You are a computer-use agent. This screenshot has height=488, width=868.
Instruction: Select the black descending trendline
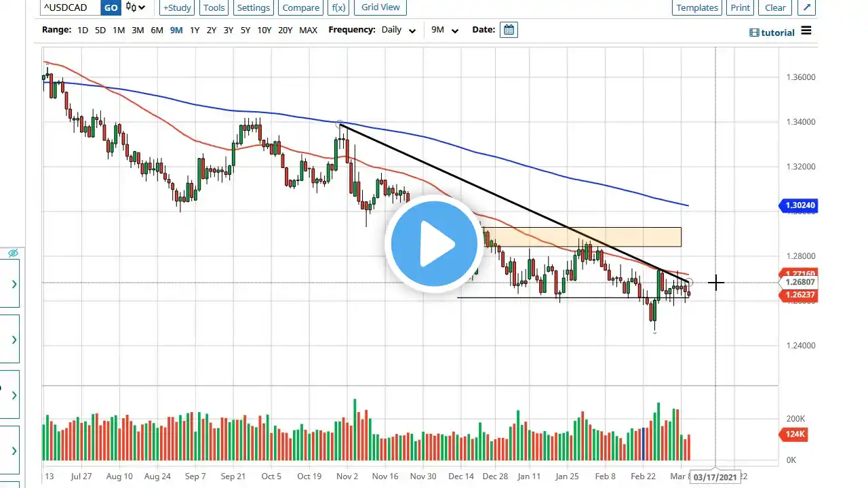(515, 203)
